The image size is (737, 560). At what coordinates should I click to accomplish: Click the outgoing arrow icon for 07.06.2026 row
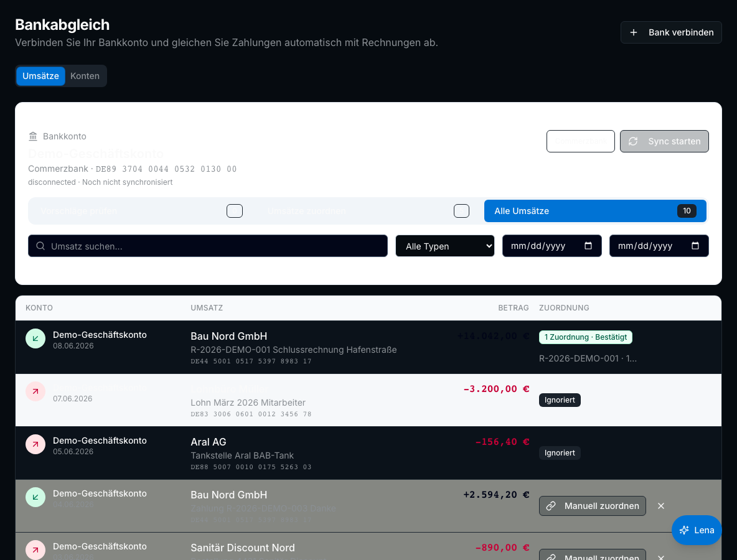pos(35,391)
